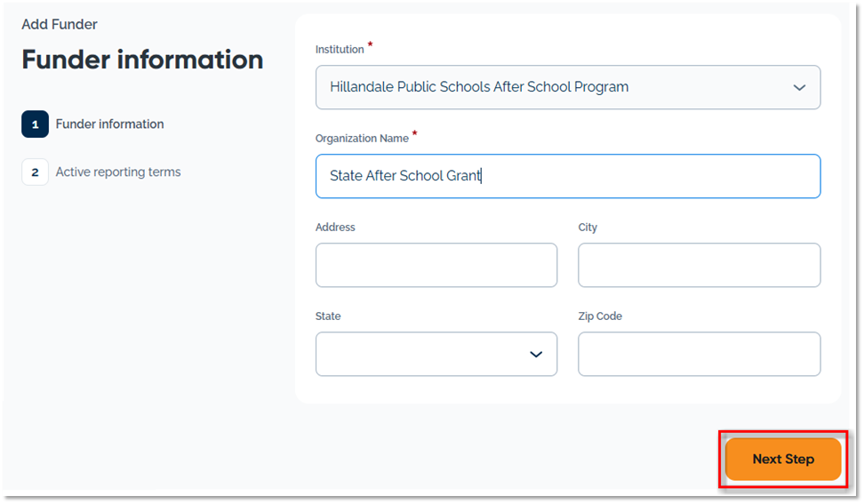The height and width of the screenshot is (504, 864).
Task: Click into the City input field
Action: tap(699, 265)
